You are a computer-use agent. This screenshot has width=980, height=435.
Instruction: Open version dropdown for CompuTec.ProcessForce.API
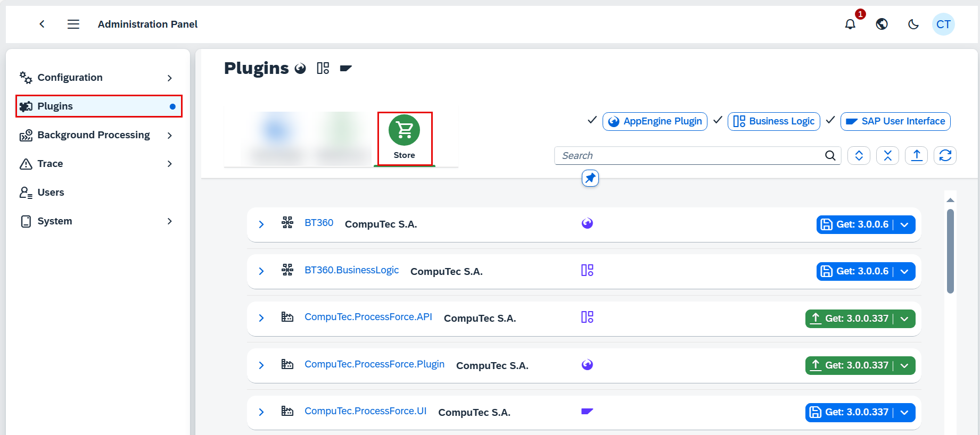904,319
